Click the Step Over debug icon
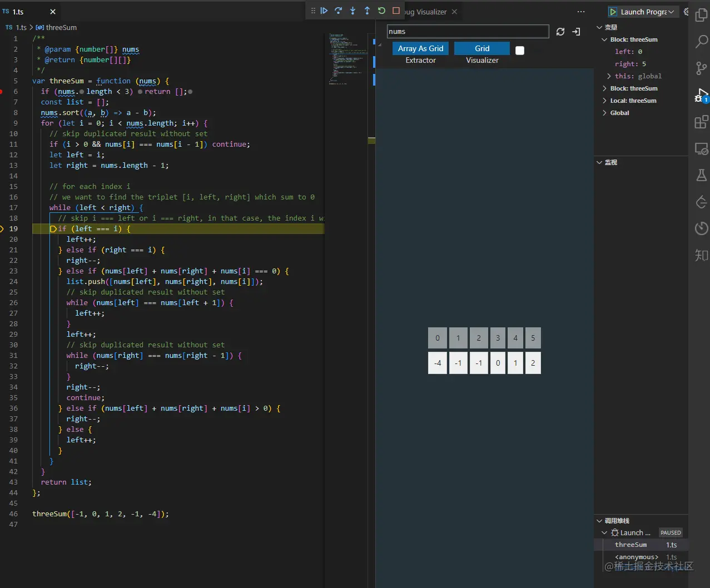Screen dimensions: 710x588 338,11
